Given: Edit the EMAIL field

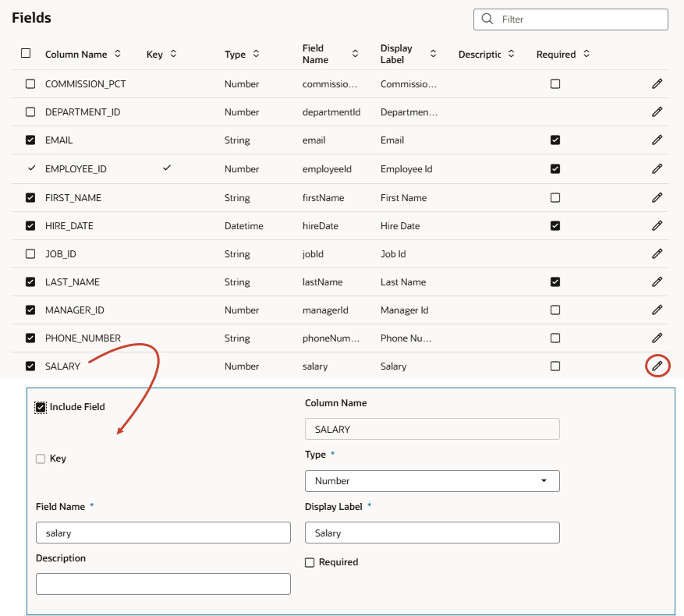Looking at the screenshot, I should click(x=657, y=140).
